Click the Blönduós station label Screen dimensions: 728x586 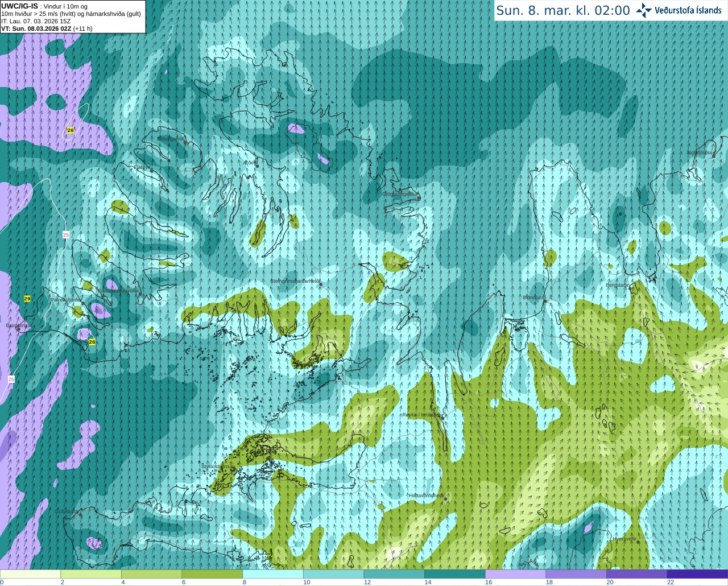pyautogui.click(x=535, y=298)
